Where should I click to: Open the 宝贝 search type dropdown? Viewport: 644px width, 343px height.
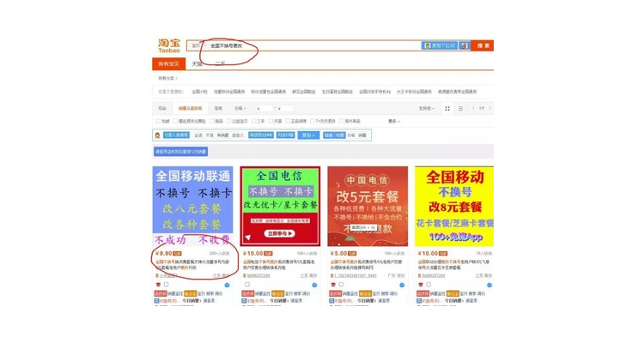[x=198, y=45]
